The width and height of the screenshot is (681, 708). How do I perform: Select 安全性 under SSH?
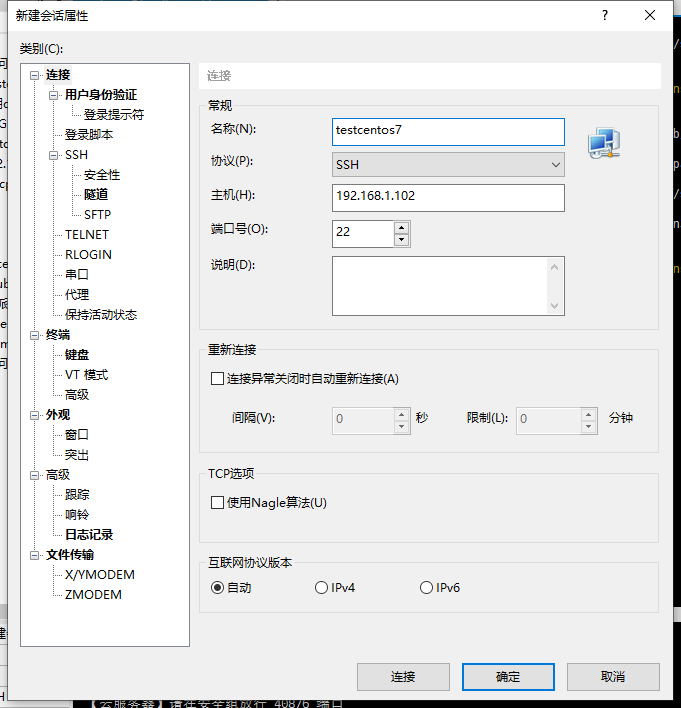tap(102, 175)
